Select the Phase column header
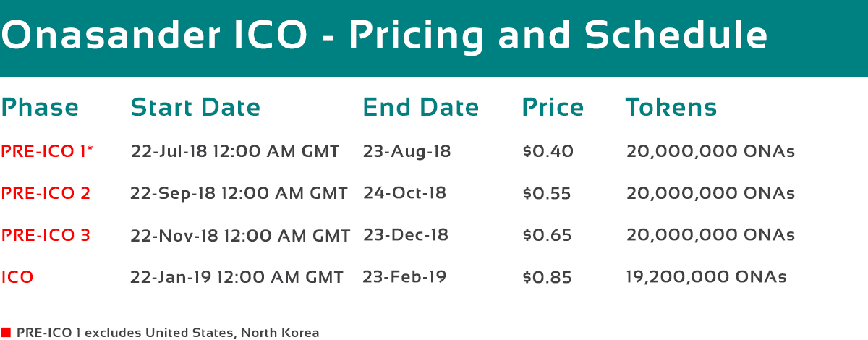Screen dimensions: 868x340 [40, 108]
